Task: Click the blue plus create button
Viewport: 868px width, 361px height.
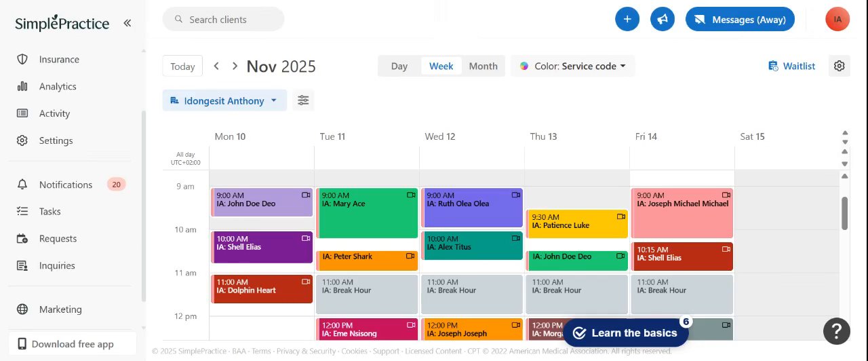Action: coord(627,20)
